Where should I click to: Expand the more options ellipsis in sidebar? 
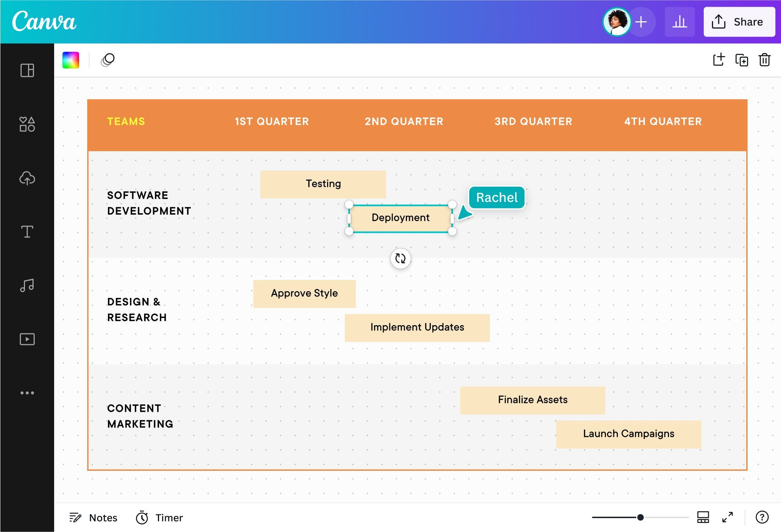pyautogui.click(x=27, y=392)
